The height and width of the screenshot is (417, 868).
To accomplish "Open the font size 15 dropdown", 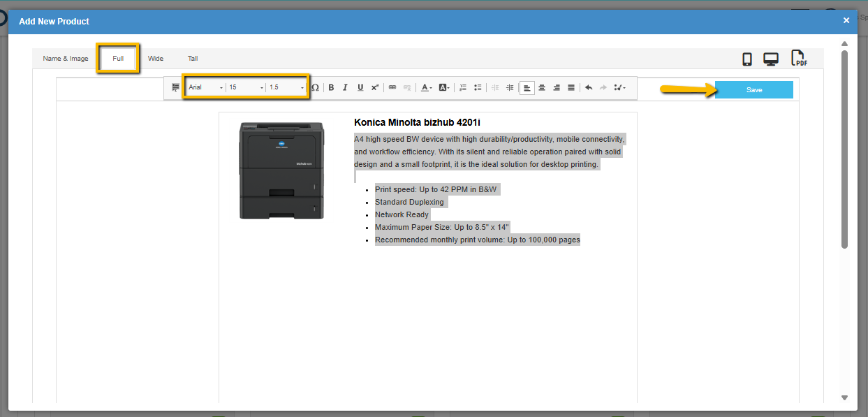I will click(x=247, y=87).
